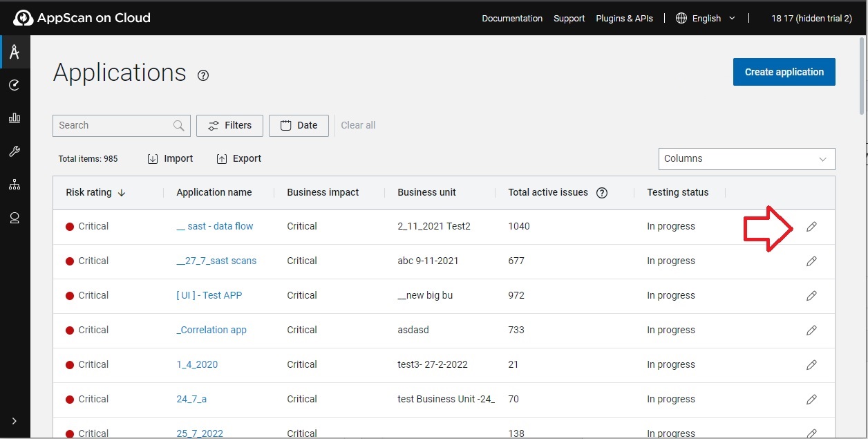Open the English language dropdown
This screenshot has width=868, height=439.
(705, 19)
